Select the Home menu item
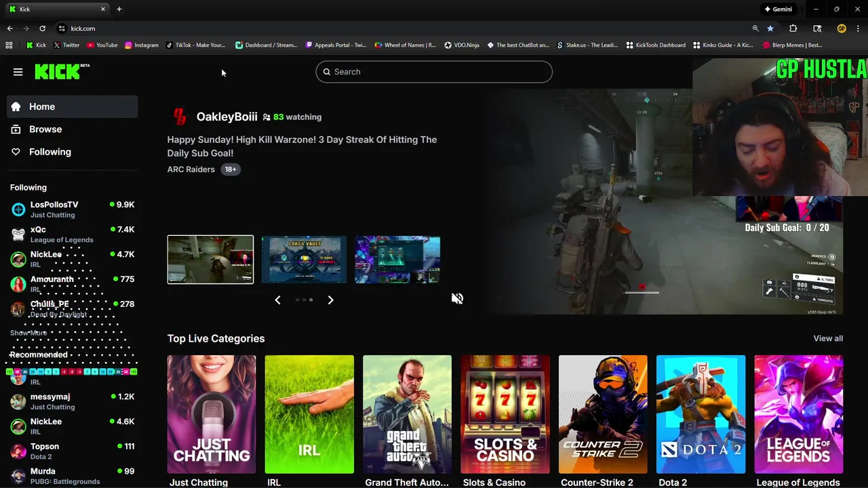This screenshot has width=868, height=488. pyautogui.click(x=73, y=106)
